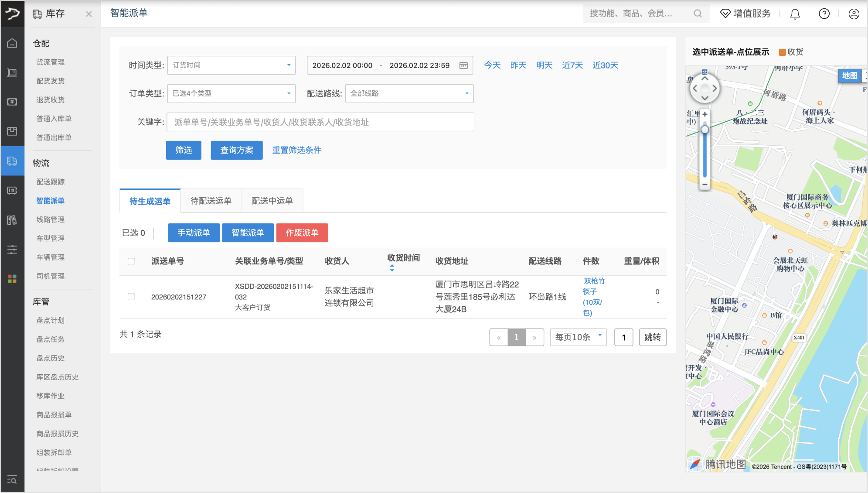Click the map zoom out minus button
The height and width of the screenshot is (493, 868).
coord(705,185)
